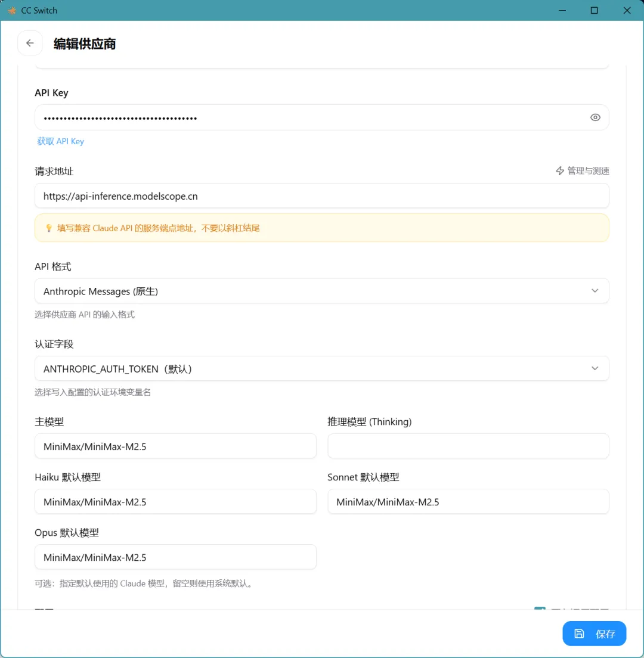The height and width of the screenshot is (658, 644).
Task: Click the 请求地址 URL input field
Action: click(x=321, y=196)
